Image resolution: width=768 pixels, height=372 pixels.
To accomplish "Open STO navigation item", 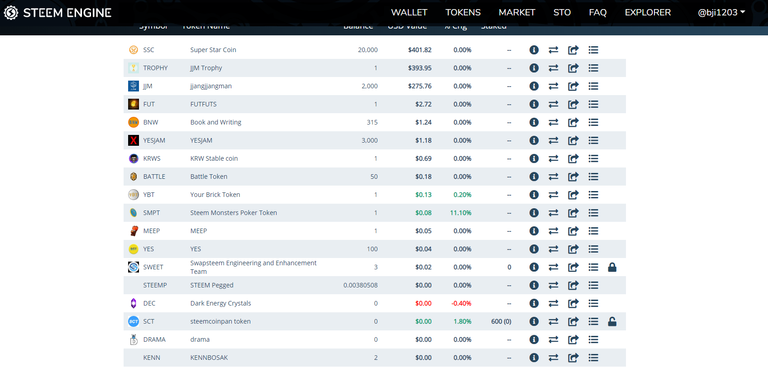I will point(562,13).
